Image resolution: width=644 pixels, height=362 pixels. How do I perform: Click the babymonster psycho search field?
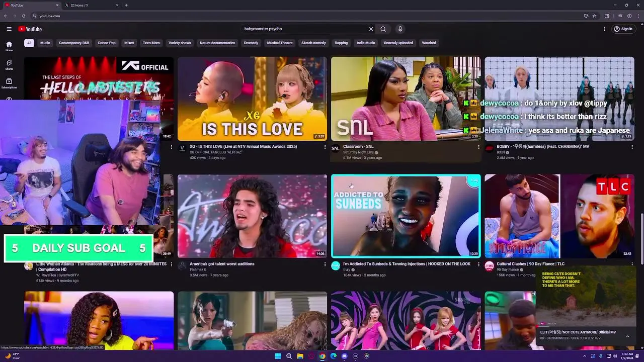[304, 29]
